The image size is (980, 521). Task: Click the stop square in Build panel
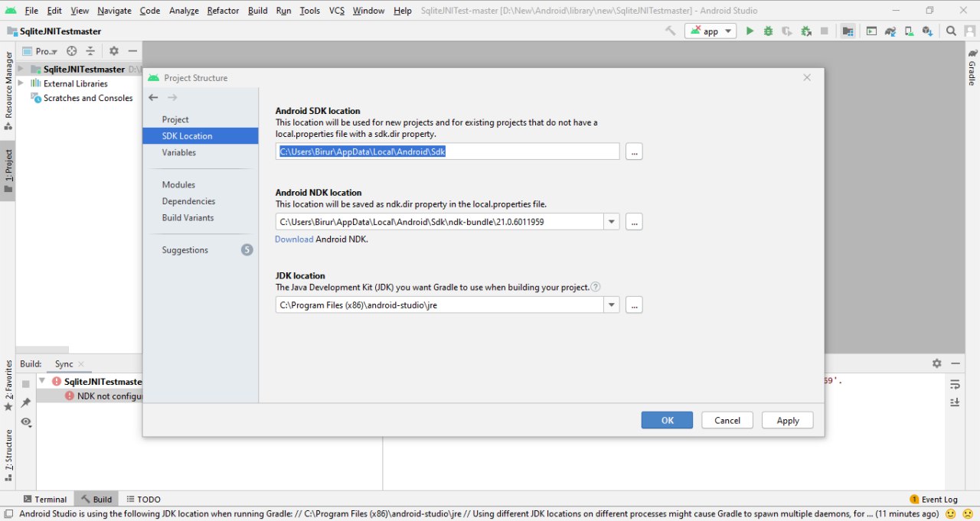click(26, 384)
